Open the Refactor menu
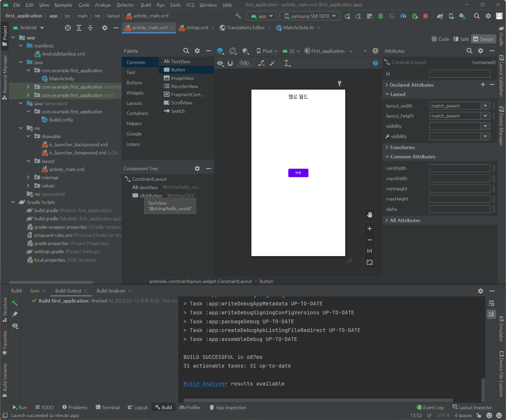This screenshot has height=420, width=506. (x=125, y=5)
